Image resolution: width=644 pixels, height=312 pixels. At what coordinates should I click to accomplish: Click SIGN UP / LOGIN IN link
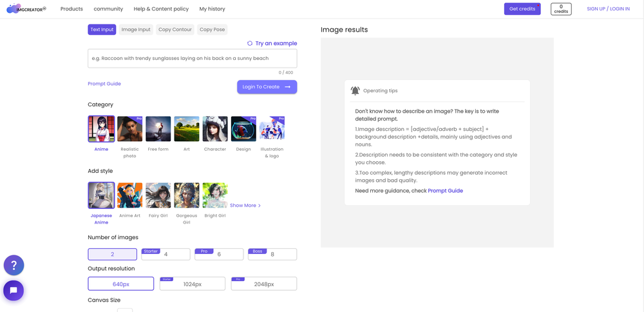(x=609, y=8)
